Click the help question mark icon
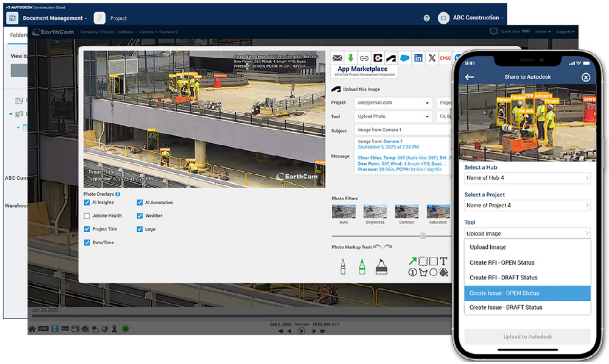This screenshot has height=364, width=609. click(427, 18)
